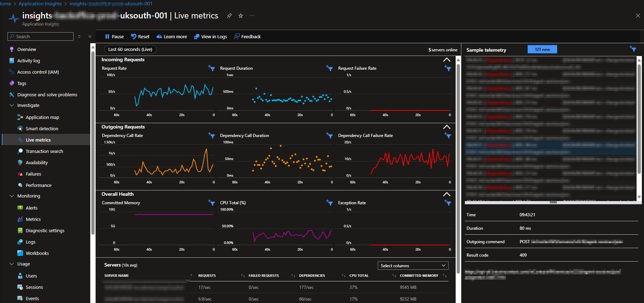Open Learn more link in toolbar
This screenshot has height=303, width=644.
click(x=172, y=36)
